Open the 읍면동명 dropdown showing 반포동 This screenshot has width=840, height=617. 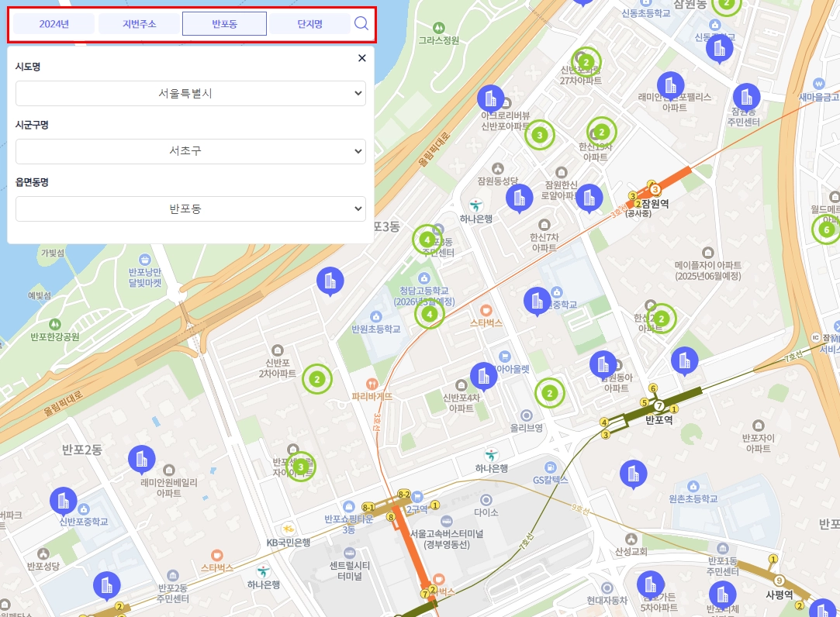(190, 208)
